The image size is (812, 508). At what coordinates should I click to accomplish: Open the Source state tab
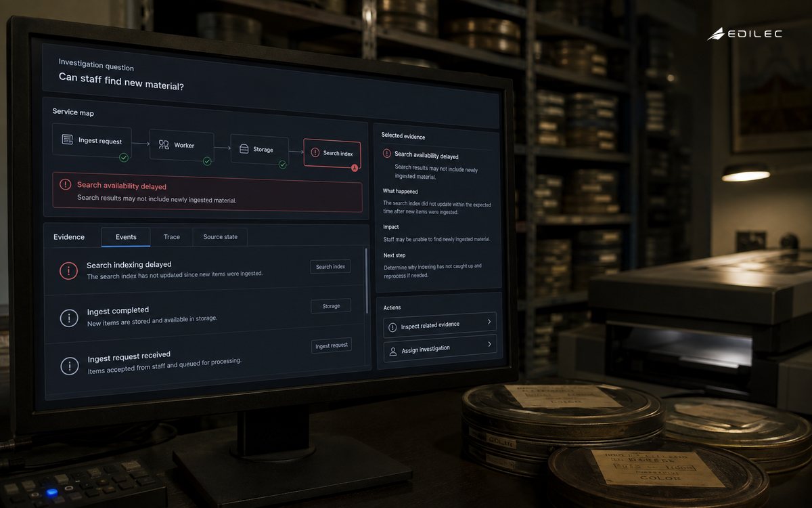pyautogui.click(x=221, y=237)
